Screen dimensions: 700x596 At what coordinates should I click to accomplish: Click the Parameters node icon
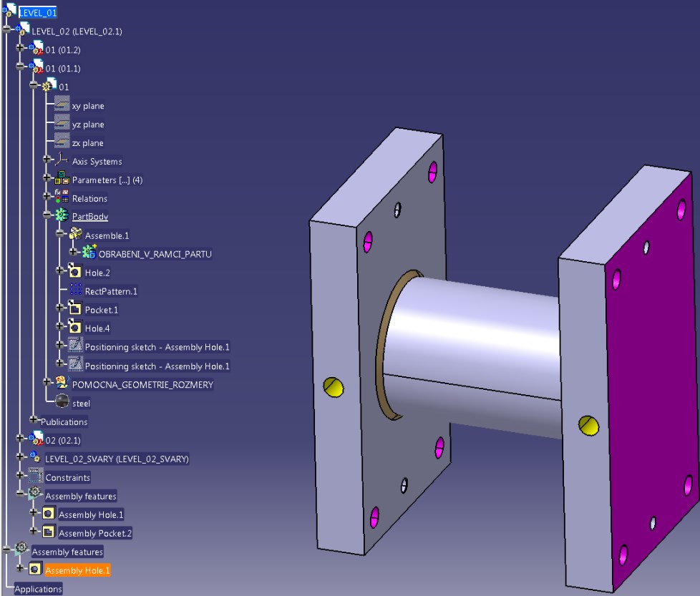[62, 178]
